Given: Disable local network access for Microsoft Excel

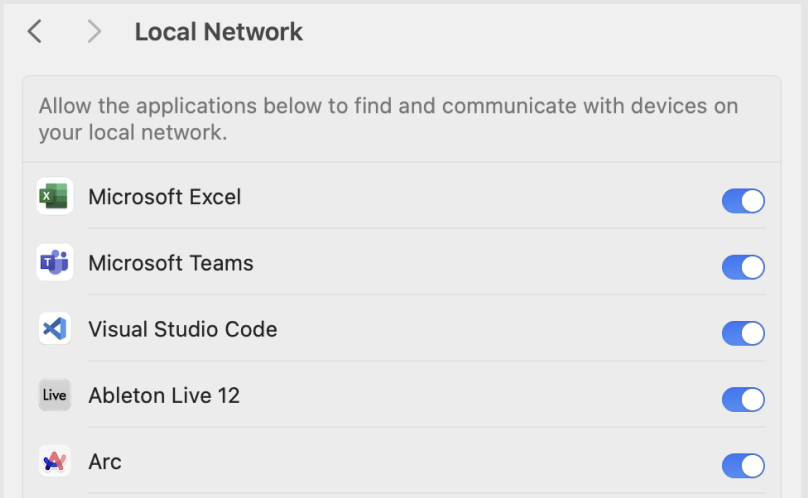Looking at the screenshot, I should [x=743, y=201].
